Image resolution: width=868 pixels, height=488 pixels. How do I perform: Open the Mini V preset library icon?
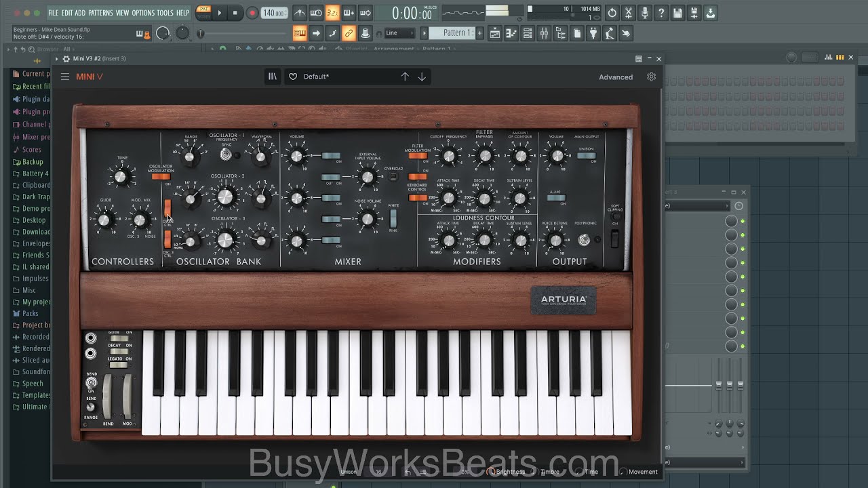pyautogui.click(x=273, y=77)
